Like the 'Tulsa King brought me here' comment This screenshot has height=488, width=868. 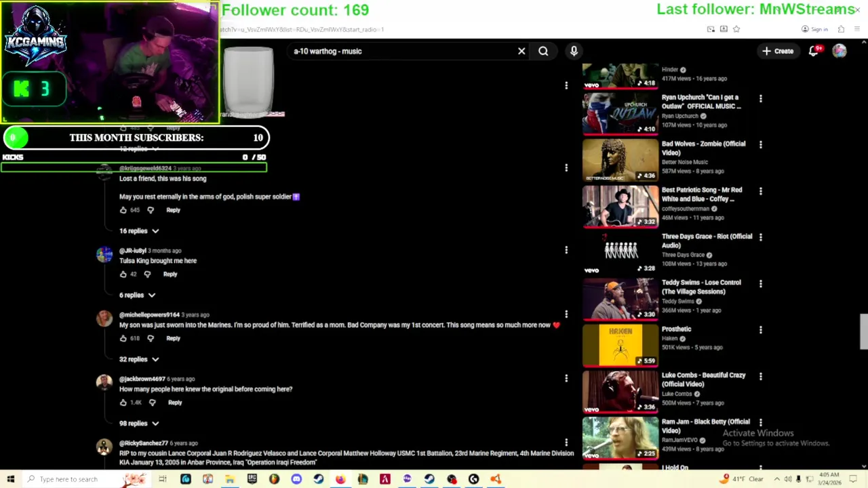[x=123, y=274]
